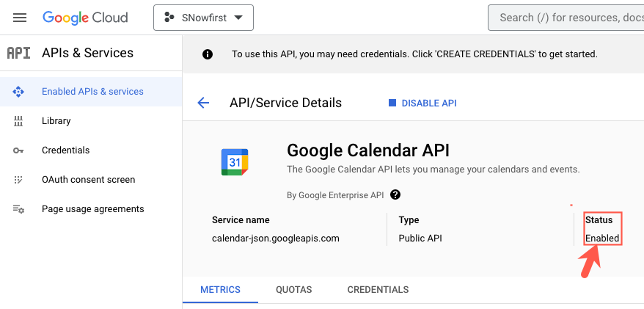This screenshot has width=644, height=309.
Task: Click the info icon in the credentials banner
Action: tap(208, 54)
